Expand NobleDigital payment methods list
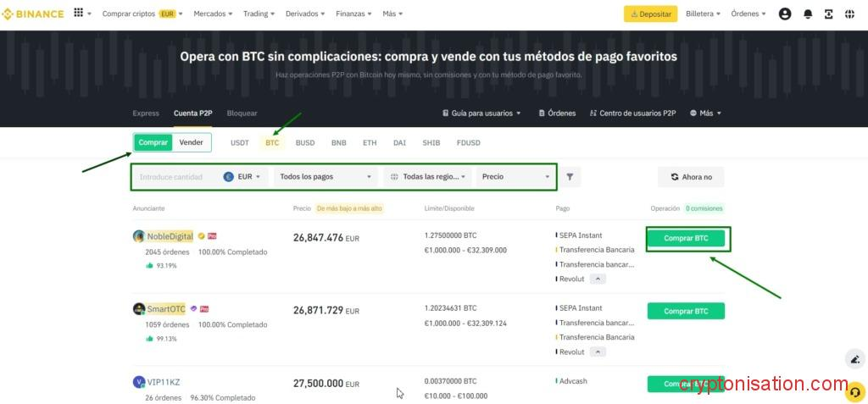 (x=598, y=279)
